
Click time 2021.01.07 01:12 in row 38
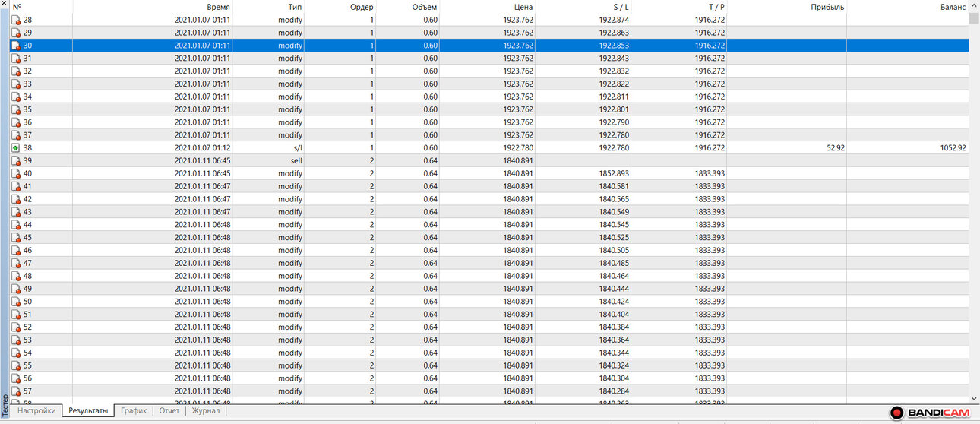[202, 148]
